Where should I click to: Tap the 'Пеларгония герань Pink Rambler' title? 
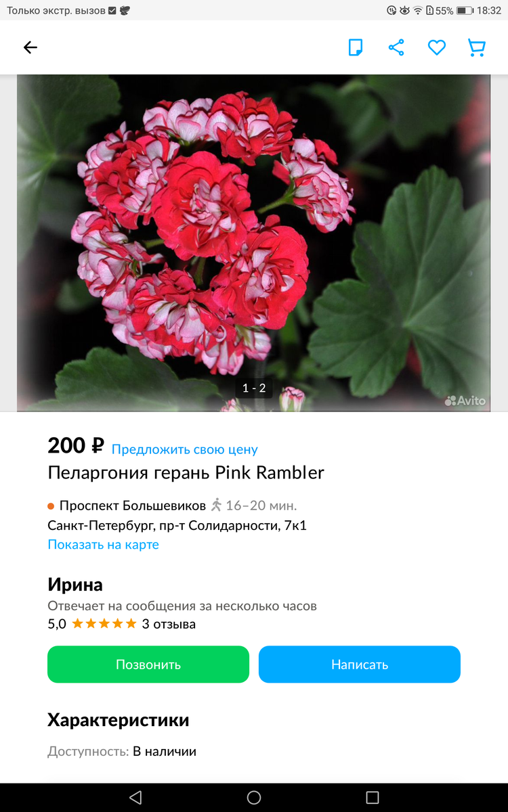click(186, 472)
